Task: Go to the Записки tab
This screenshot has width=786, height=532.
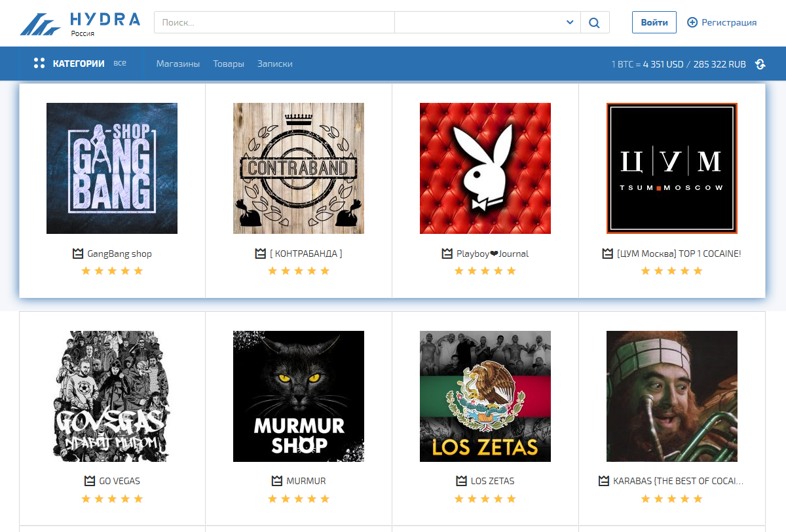Action: click(x=275, y=64)
